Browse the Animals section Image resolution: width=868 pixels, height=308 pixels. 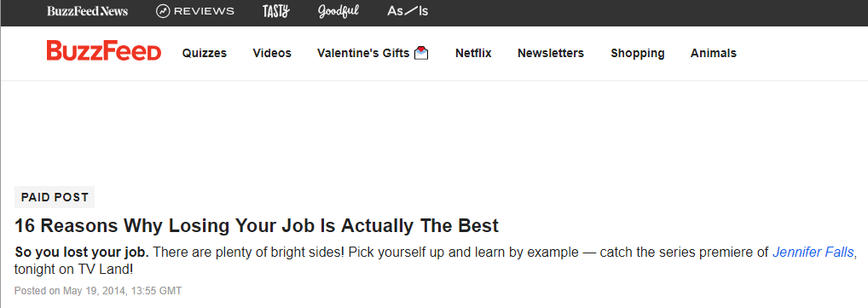[714, 53]
